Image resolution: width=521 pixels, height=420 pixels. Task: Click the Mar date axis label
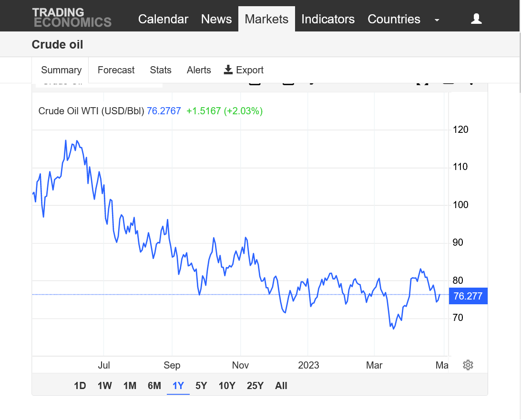pyautogui.click(x=374, y=365)
